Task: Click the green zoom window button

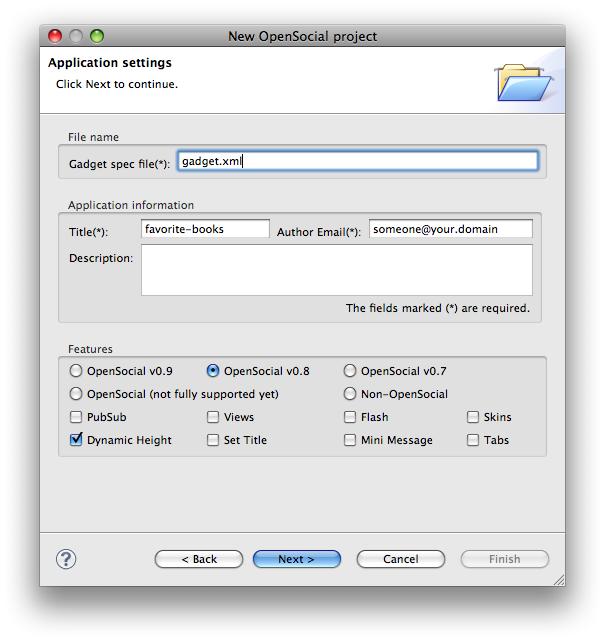Action: pyautogui.click(x=97, y=36)
